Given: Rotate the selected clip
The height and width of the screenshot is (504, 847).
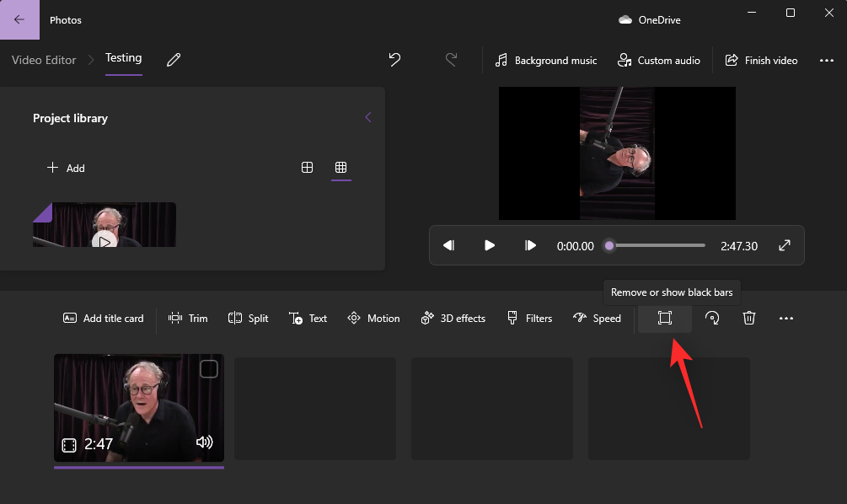Looking at the screenshot, I should click(712, 319).
